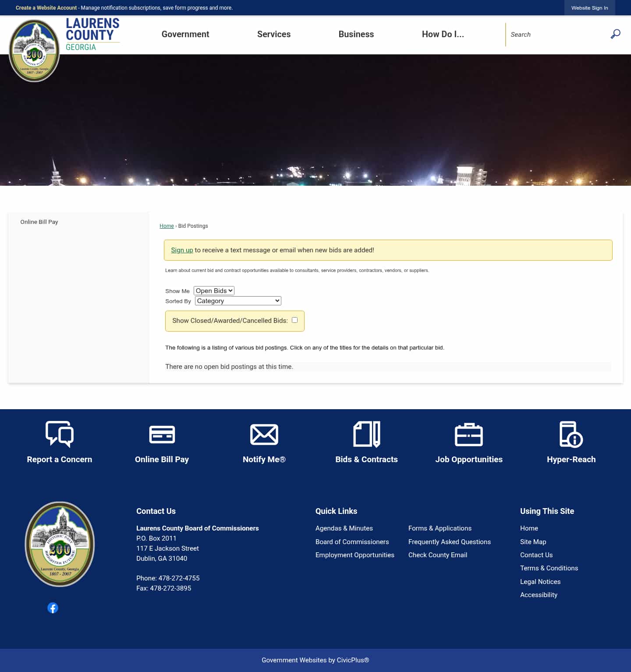The height and width of the screenshot is (672, 631).
Task: Click the Laurens County seal in the header
Action: (35, 50)
